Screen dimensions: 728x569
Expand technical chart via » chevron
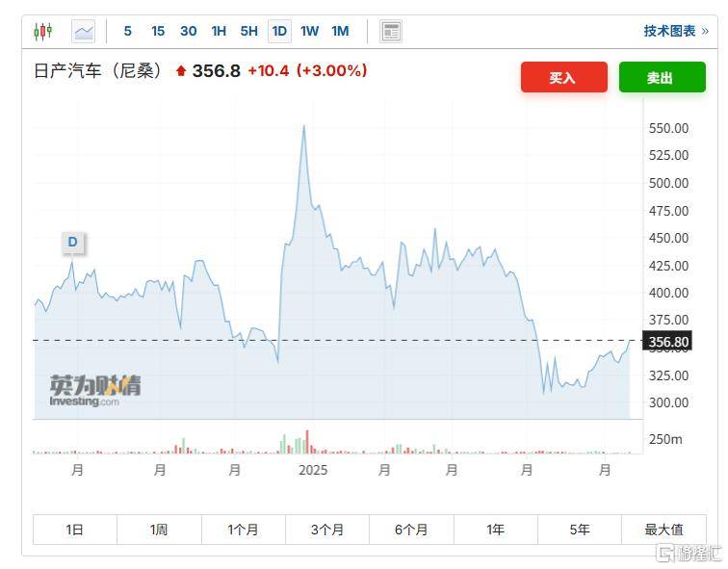(x=705, y=31)
